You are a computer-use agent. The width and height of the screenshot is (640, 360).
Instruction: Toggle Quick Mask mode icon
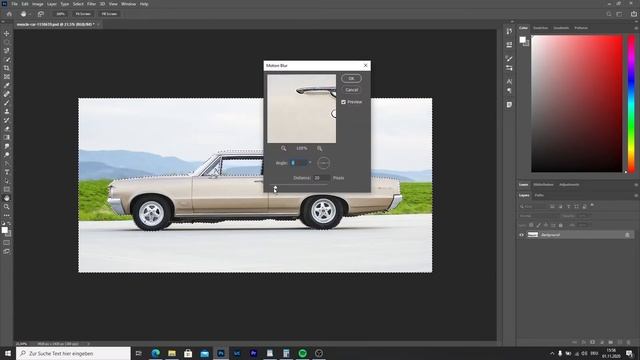pos(7,243)
